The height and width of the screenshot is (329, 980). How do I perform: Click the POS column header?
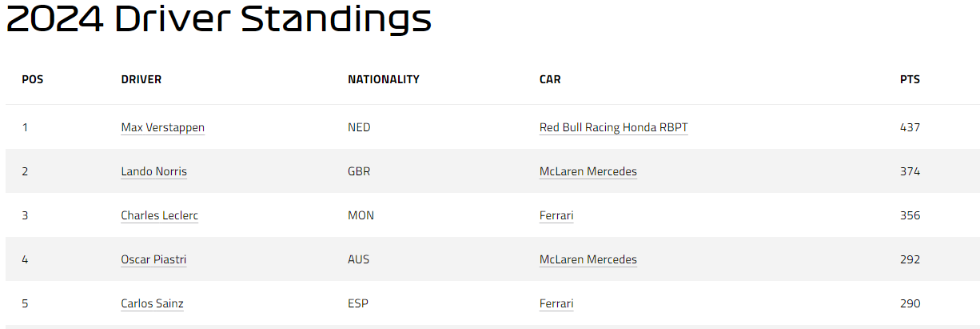(x=33, y=79)
